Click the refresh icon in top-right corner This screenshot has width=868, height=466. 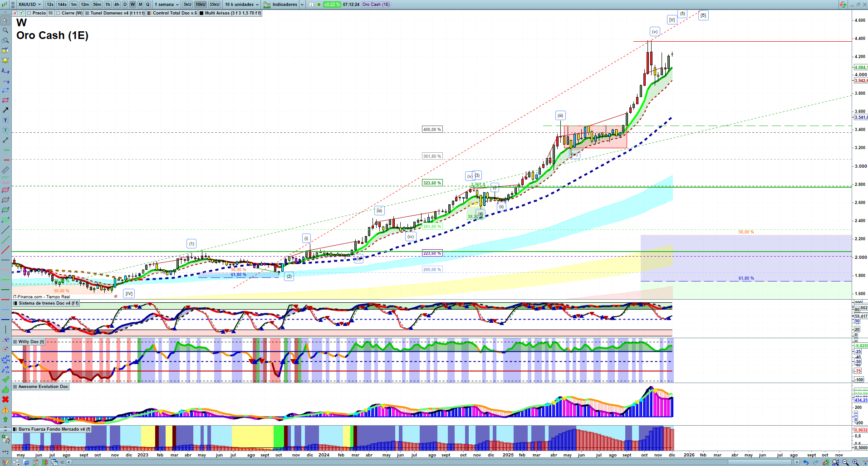(x=843, y=5)
